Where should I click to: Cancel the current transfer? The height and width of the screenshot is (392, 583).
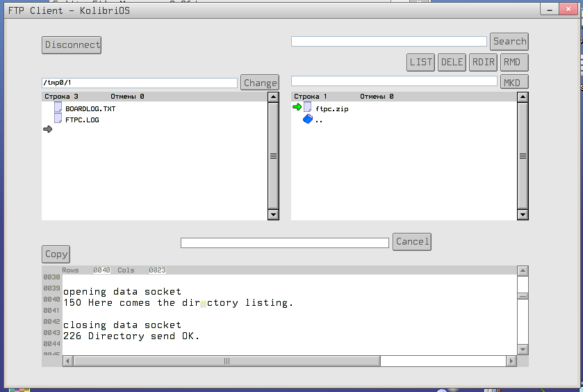tap(412, 241)
